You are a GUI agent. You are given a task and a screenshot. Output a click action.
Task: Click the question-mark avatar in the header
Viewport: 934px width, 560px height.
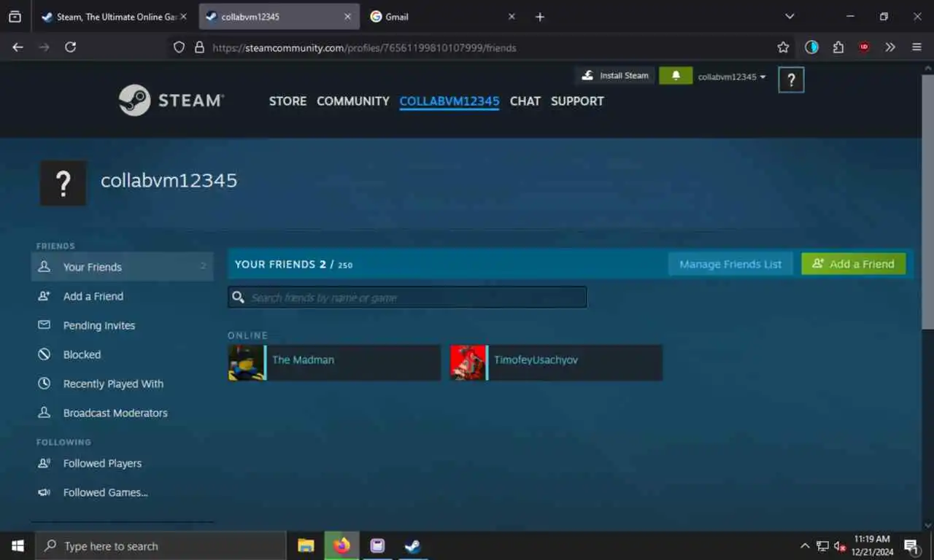tap(791, 80)
